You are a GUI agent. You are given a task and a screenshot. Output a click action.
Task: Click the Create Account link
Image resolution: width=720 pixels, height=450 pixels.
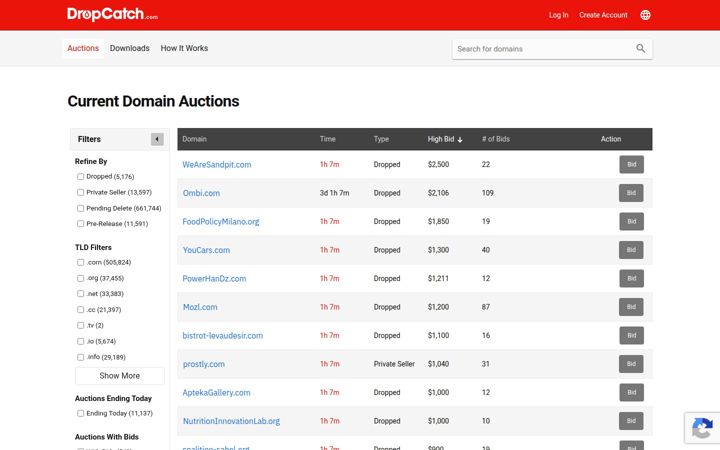pyautogui.click(x=603, y=15)
